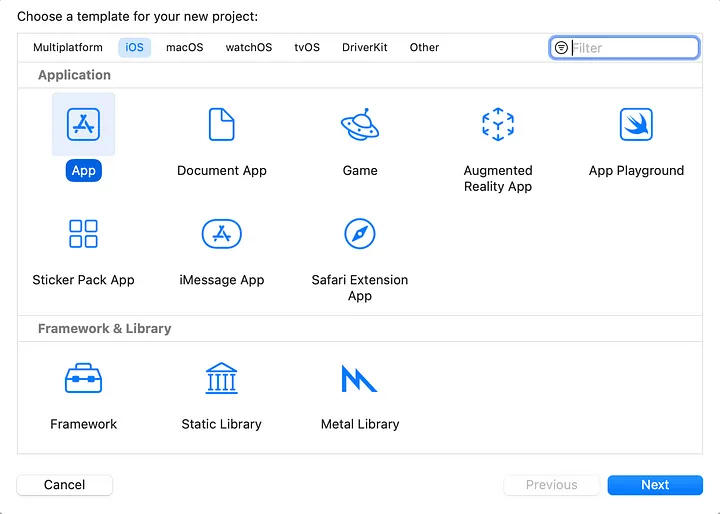Choose the Static Library template
Screen dimensions: 720x514
pos(221,379)
